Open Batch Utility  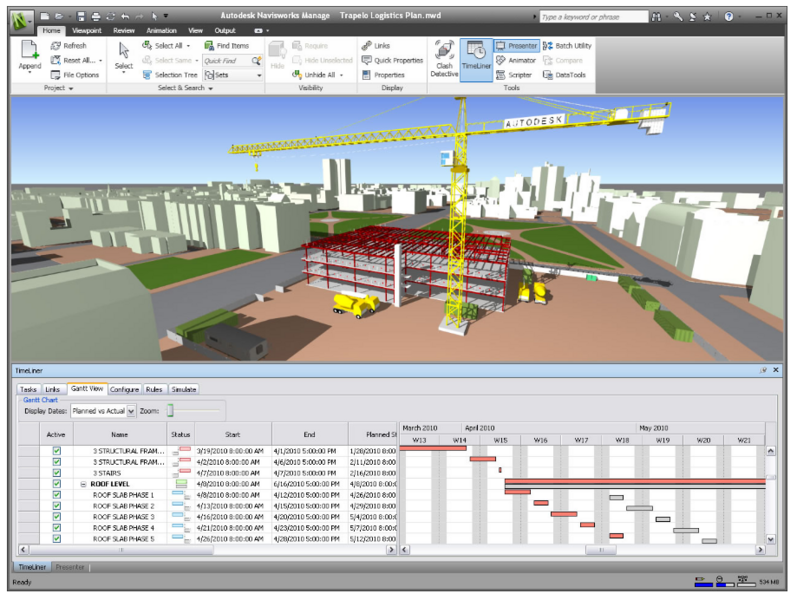[x=567, y=46]
